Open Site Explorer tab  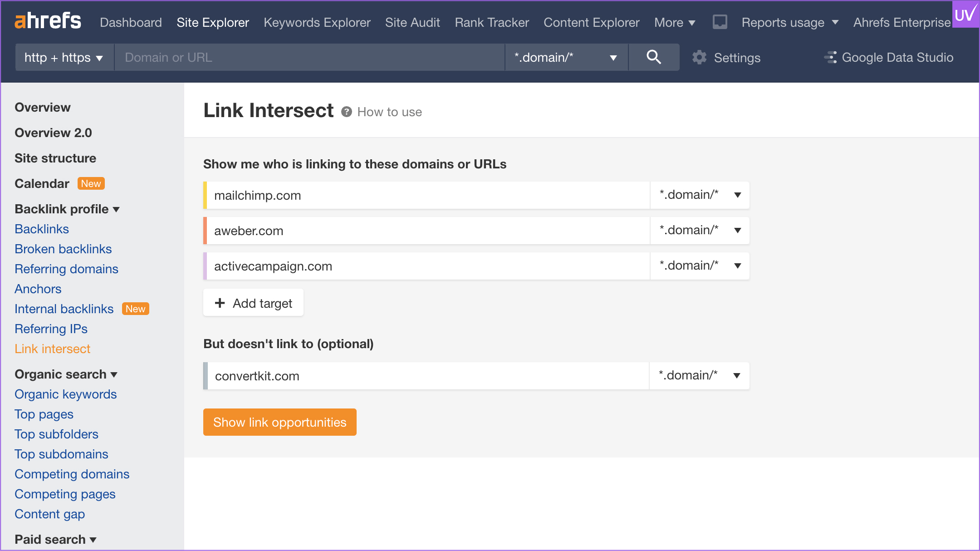coord(213,22)
